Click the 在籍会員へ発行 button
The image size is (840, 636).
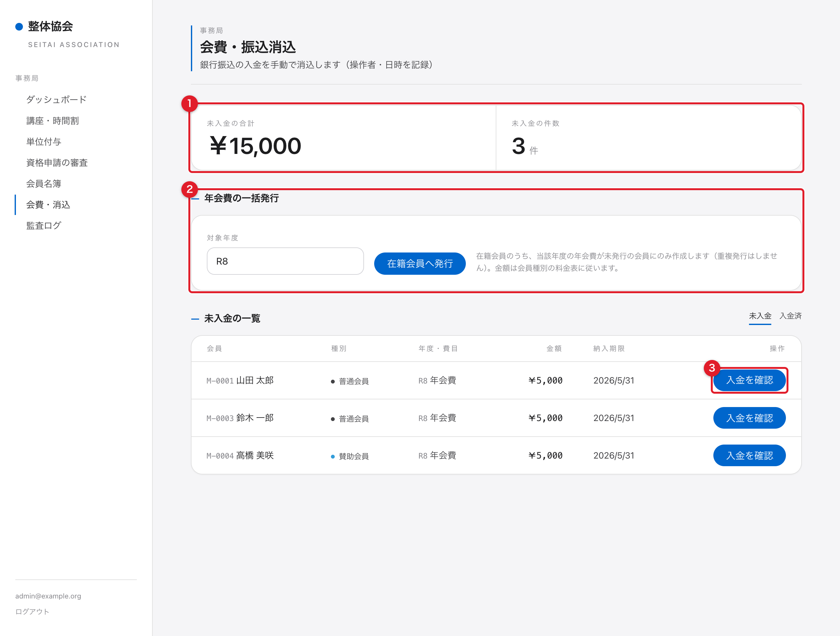(420, 263)
